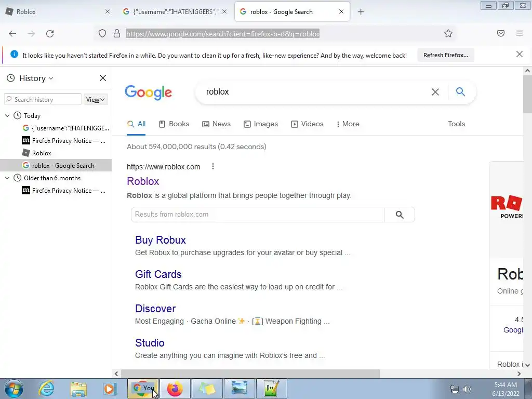Open the Firefox application menu
Screen dimensions: 532x399
(x=520, y=33)
